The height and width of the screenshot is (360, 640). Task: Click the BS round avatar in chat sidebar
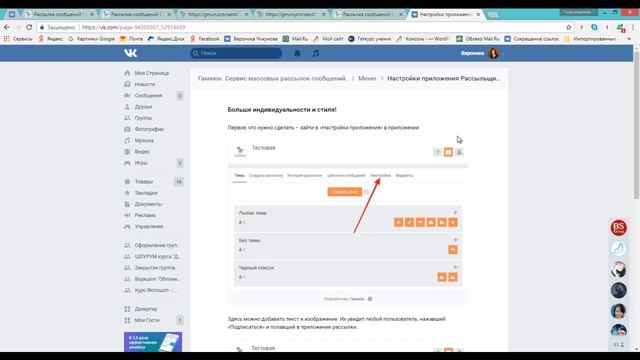coord(619,228)
